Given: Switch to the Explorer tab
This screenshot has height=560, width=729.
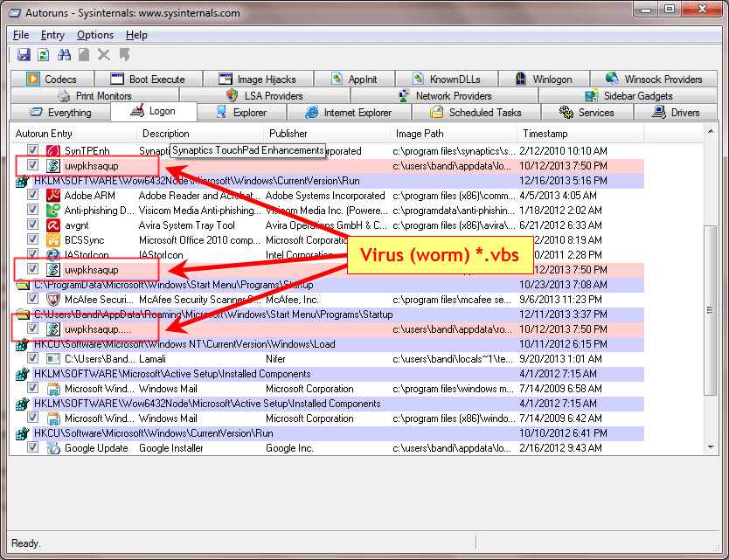Looking at the screenshot, I should coord(241,113).
